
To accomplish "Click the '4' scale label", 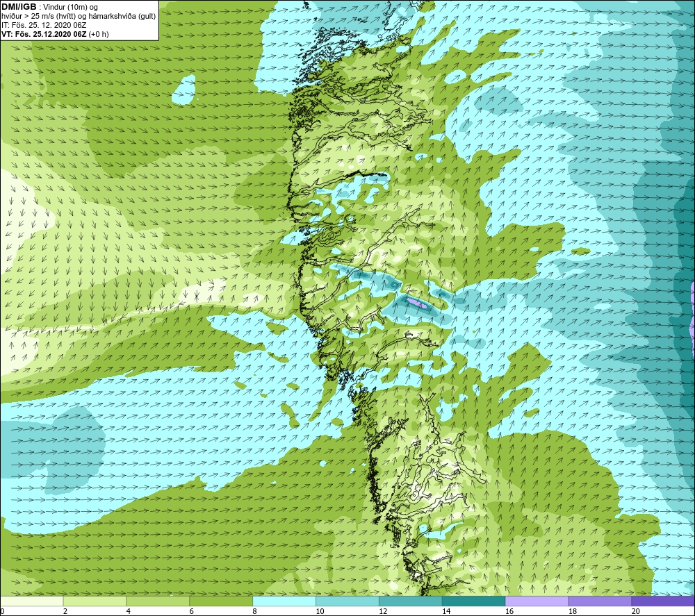I will click(128, 611).
